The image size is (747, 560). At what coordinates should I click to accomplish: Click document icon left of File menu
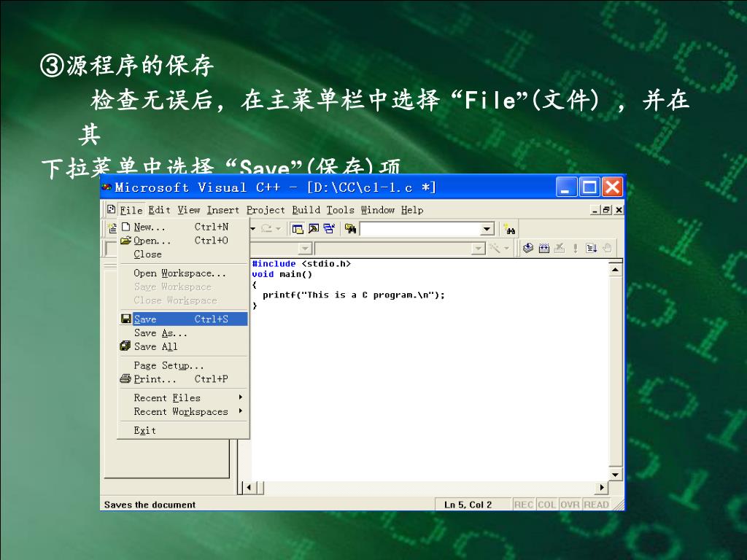pos(111,209)
